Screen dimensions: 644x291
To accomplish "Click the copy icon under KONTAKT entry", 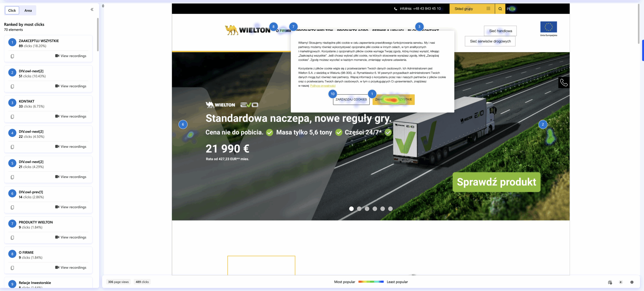I will (12, 117).
